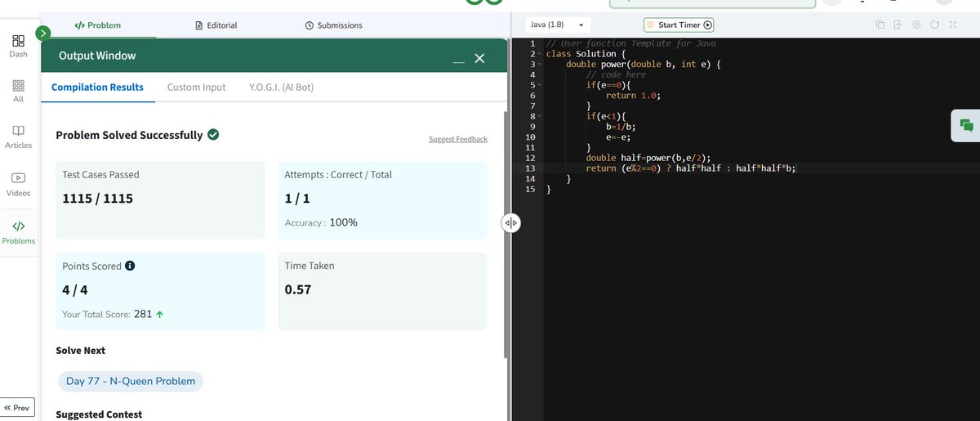Select the Custom Input tab

coord(196,87)
